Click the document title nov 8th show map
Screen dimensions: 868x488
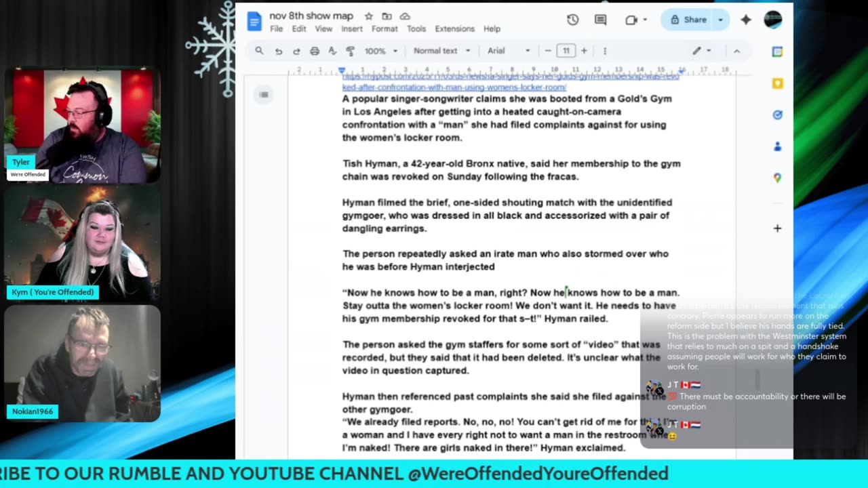pos(313,16)
